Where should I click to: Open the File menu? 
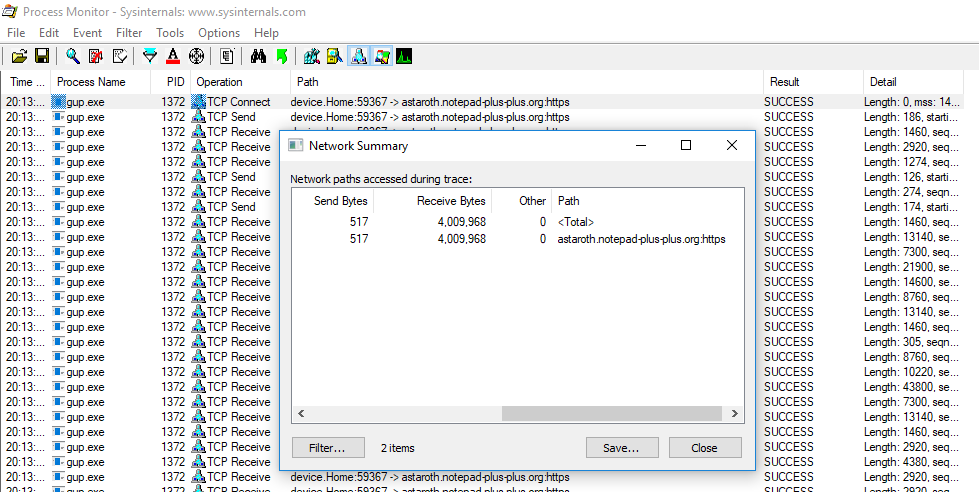16,32
